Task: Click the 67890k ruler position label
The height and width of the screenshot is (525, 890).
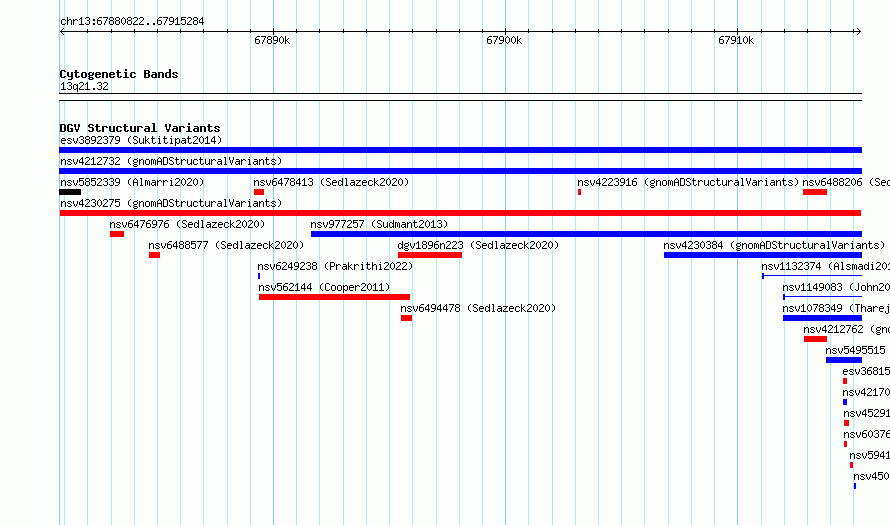Action: coord(272,40)
